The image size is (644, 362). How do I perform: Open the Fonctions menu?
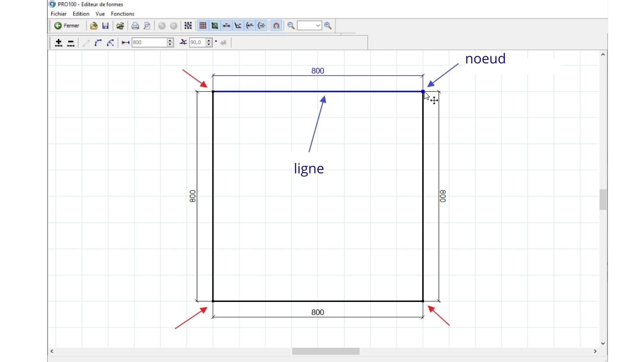coord(122,14)
